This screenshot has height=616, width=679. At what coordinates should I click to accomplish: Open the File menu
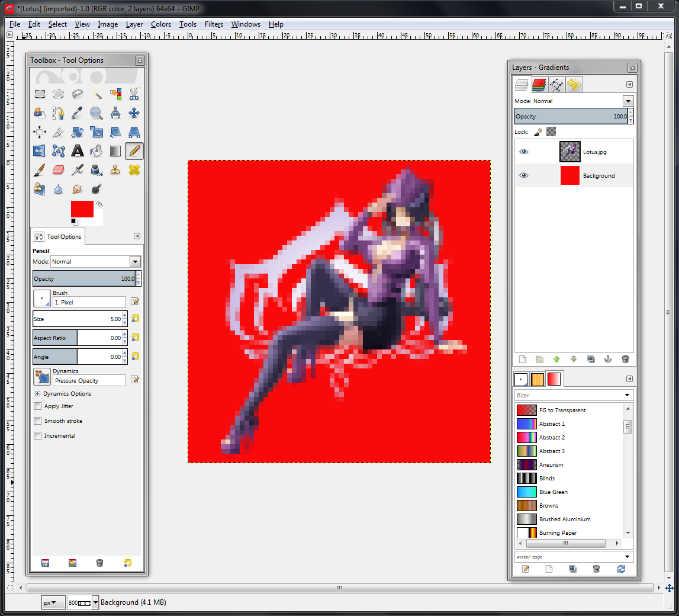tap(15, 24)
